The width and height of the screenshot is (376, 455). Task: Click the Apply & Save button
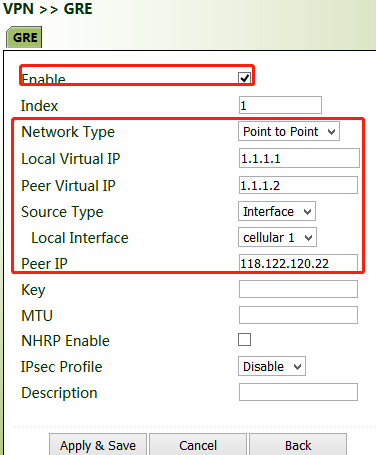98,445
